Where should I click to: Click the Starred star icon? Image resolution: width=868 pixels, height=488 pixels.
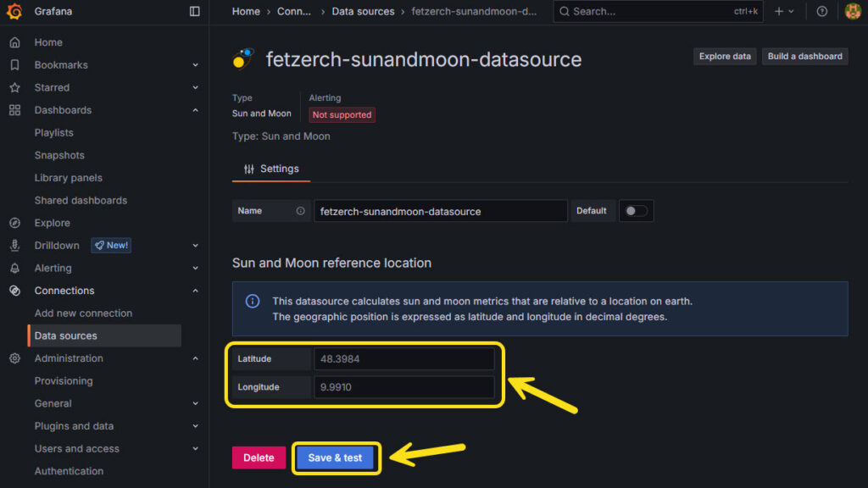coord(15,87)
